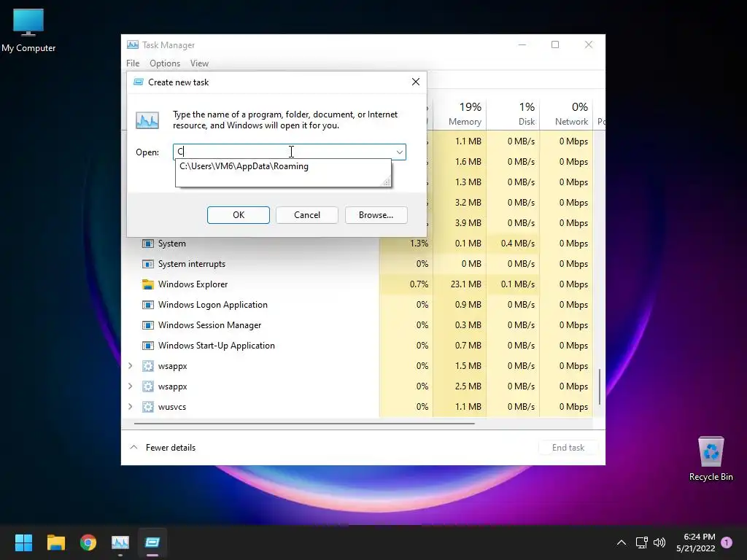The image size is (747, 560).
Task: Sort by the Network column header
Action: click(566, 114)
